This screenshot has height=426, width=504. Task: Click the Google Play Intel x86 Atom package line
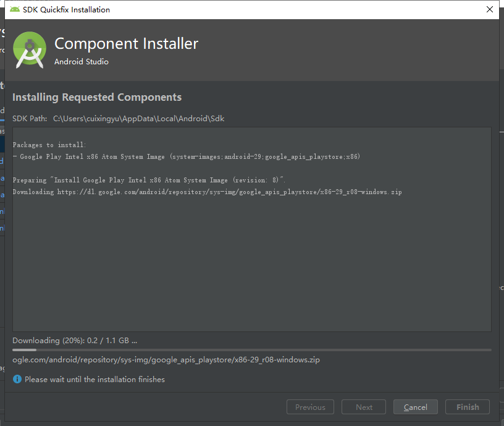point(186,156)
